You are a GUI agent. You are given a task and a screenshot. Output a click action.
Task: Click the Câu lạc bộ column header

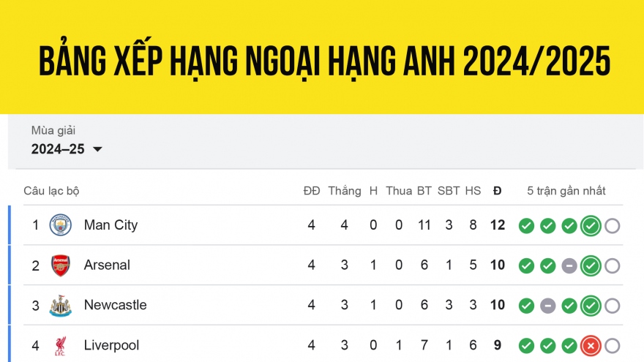(x=51, y=191)
